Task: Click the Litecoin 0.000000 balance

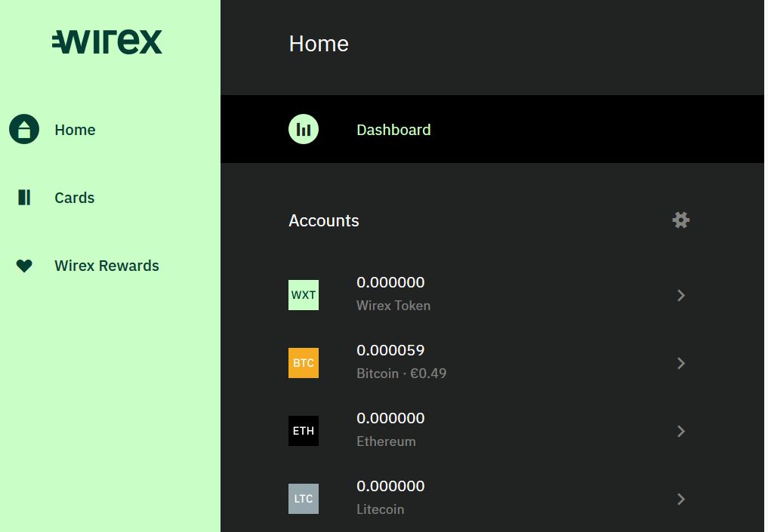Action: 391,486
